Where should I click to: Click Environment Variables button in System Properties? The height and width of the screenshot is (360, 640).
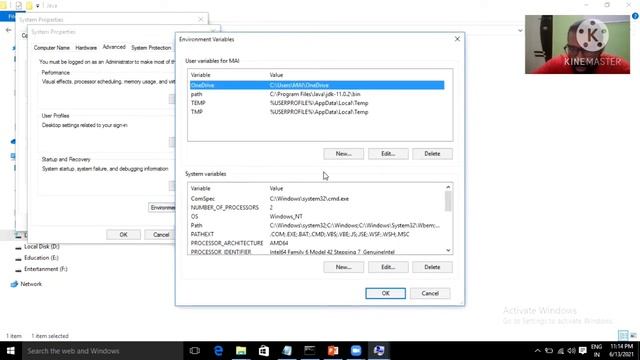pos(162,208)
